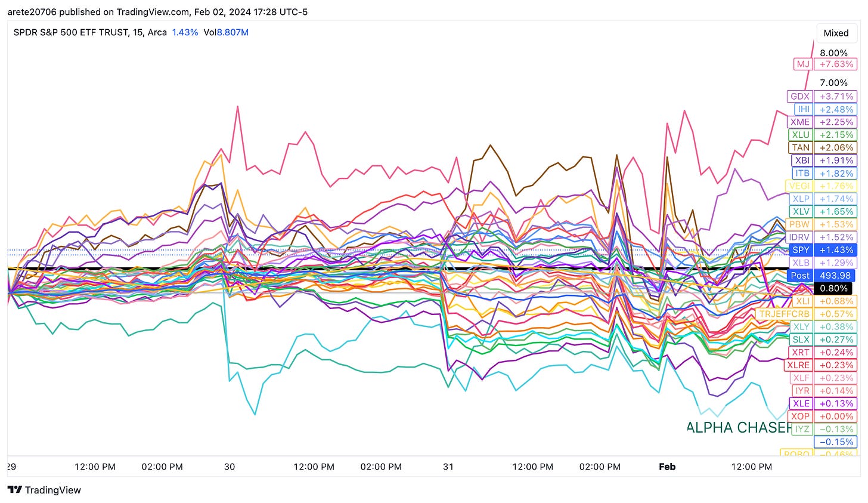This screenshot has height=503, width=868.
Task: Select the ITB ticker label
Action: (802, 173)
